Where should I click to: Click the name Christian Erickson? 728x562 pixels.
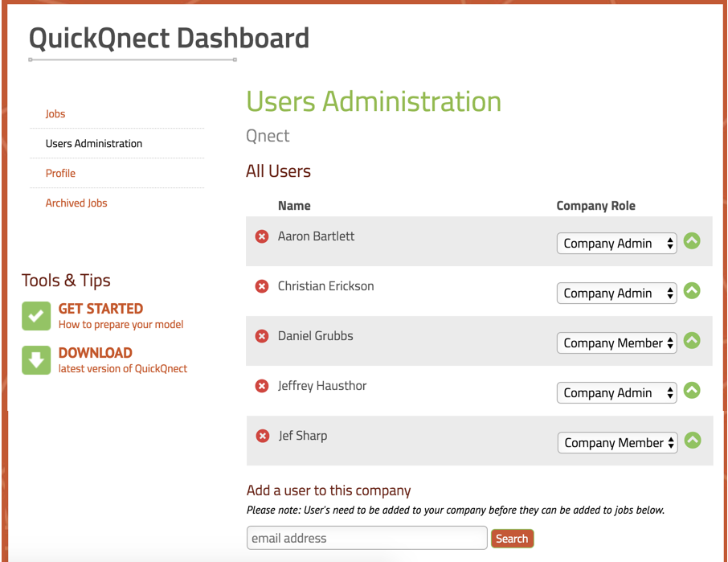click(325, 286)
